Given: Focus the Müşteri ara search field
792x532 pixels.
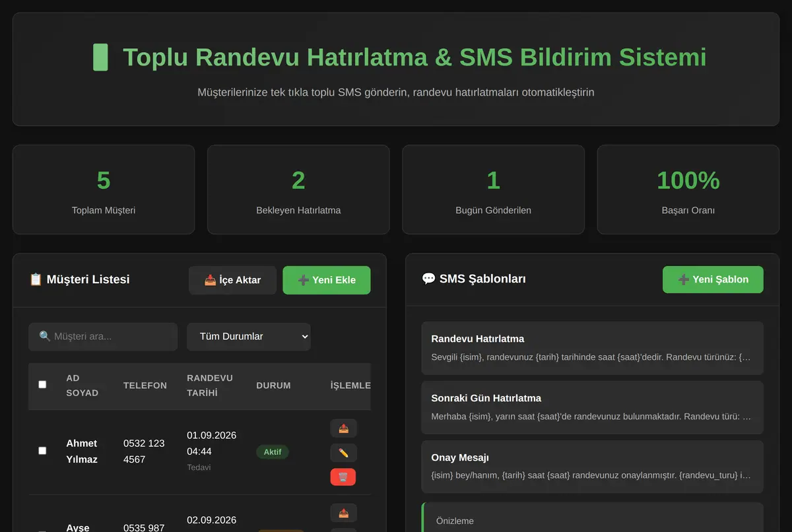Looking at the screenshot, I should (103, 337).
